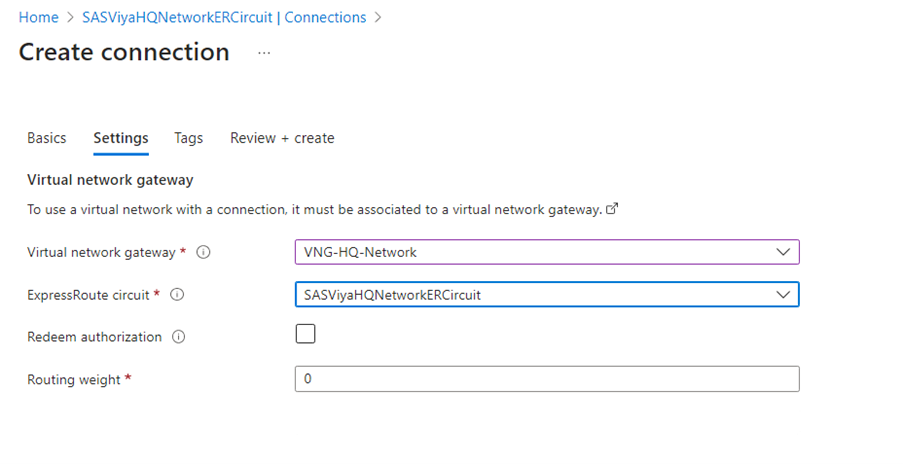903x464 pixels.
Task: Click the Routing weight field label
Action: click(x=75, y=380)
